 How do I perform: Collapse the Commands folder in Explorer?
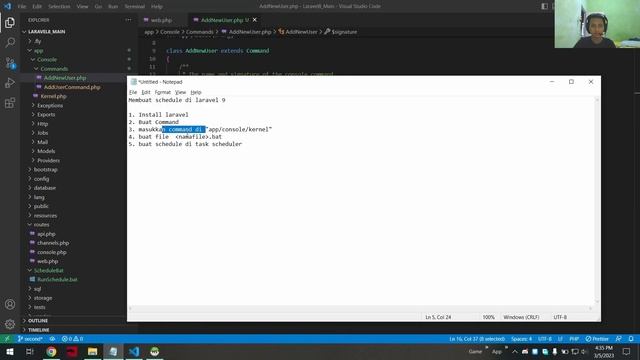pyautogui.click(x=54, y=69)
